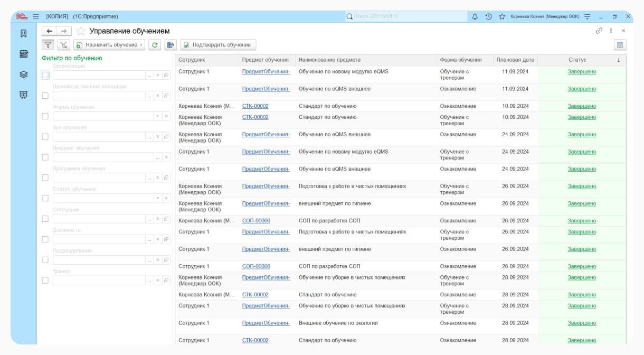Viewport: 644px width, 355px height.
Task: Go back with the left arrow
Action: pyautogui.click(x=49, y=31)
